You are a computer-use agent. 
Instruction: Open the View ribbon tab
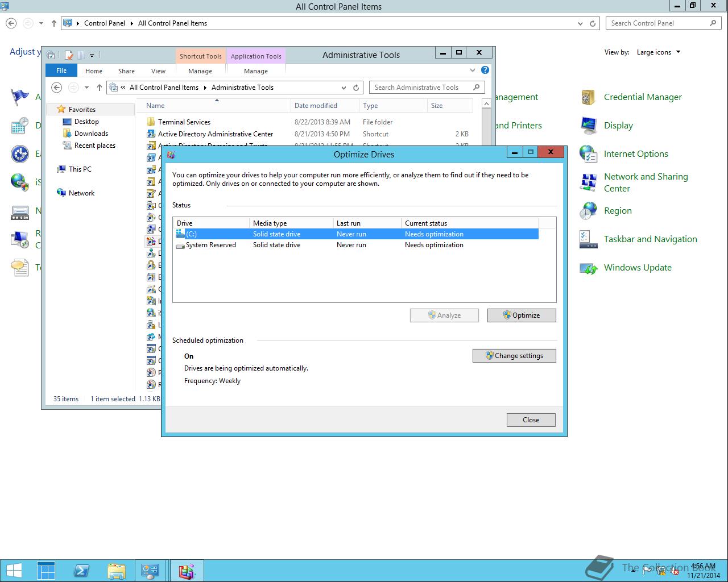158,71
